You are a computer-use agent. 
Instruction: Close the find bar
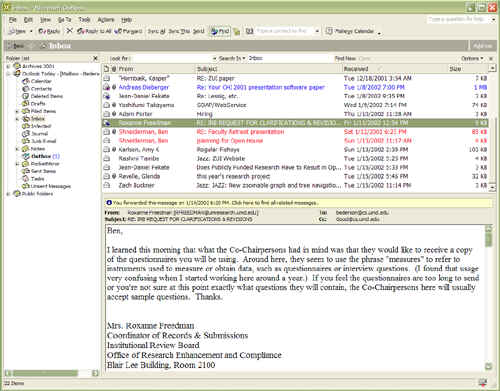[491, 58]
